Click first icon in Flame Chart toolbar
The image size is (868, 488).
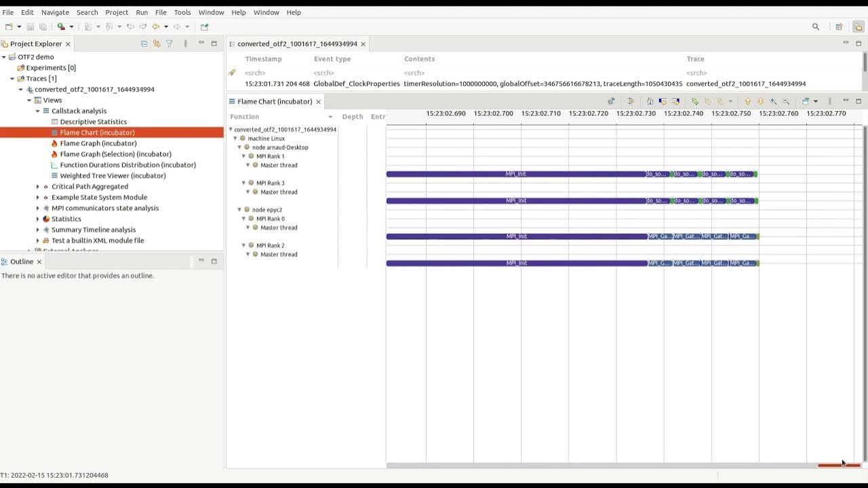(x=611, y=102)
